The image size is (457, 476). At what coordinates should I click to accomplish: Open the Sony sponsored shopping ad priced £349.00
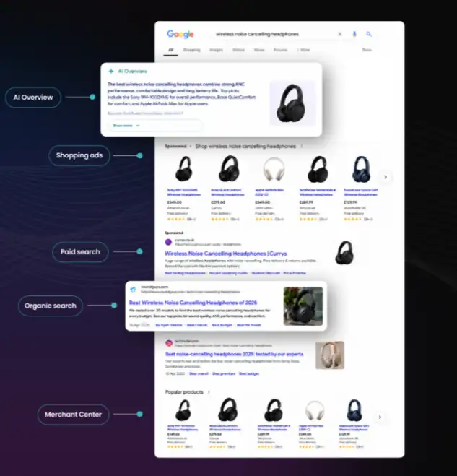[x=184, y=189]
